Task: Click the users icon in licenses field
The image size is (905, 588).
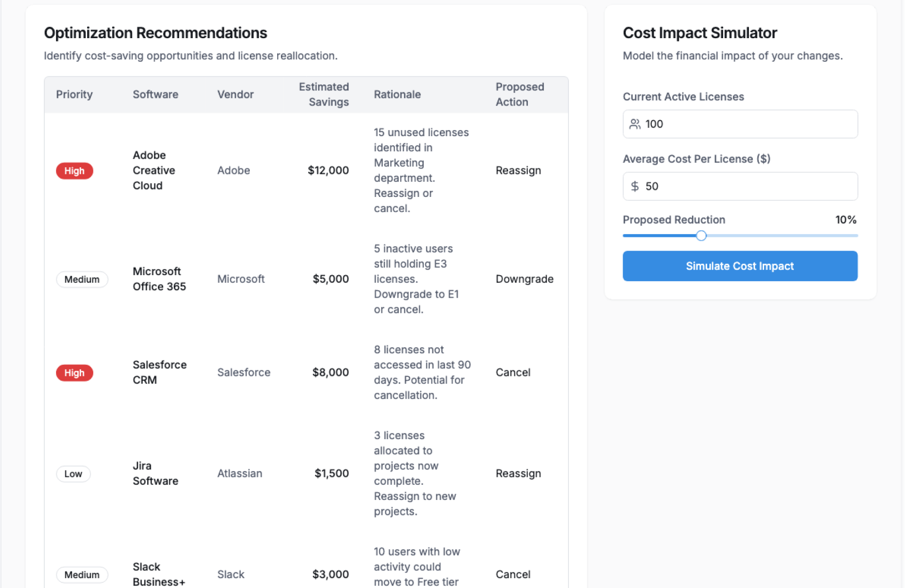Action: 635,124
